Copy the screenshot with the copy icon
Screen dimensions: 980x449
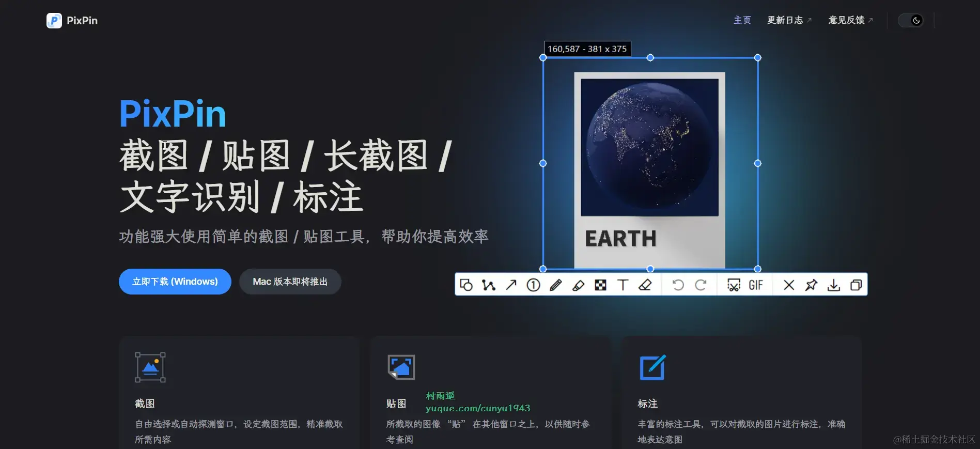coord(856,285)
